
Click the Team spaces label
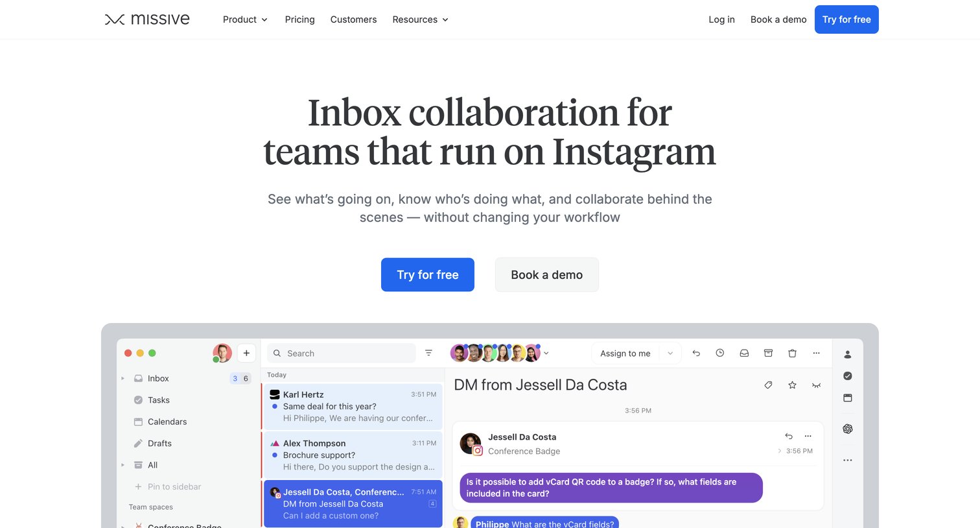click(x=150, y=507)
